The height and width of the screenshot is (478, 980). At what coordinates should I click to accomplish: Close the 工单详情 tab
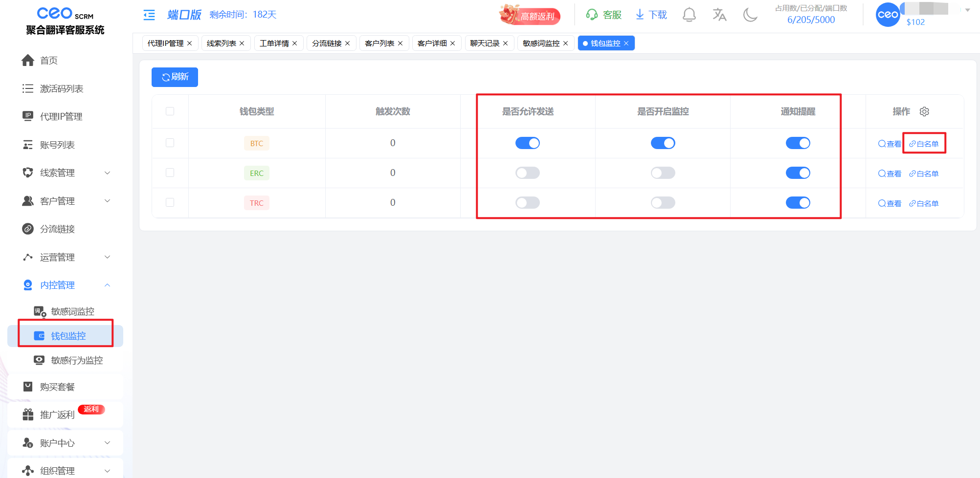coord(295,43)
